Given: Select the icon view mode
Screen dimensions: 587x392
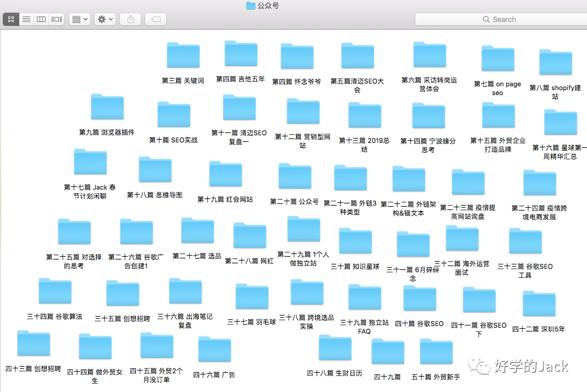Looking at the screenshot, I should [x=10, y=19].
